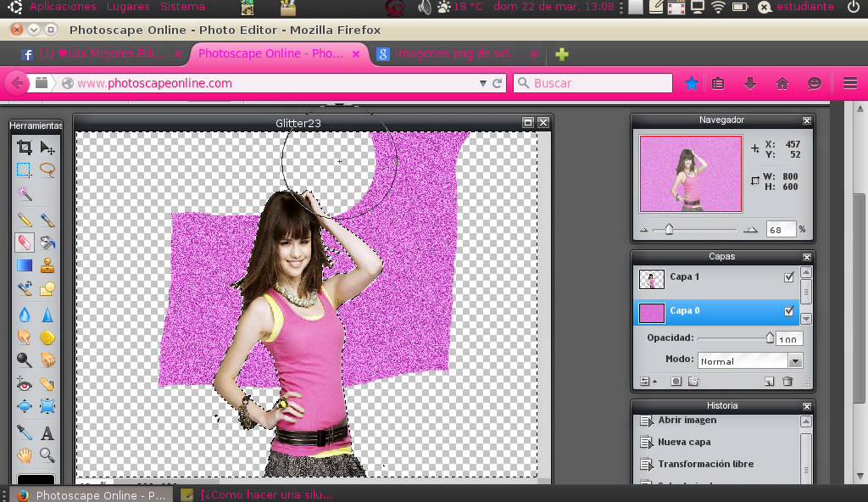Viewport: 868px width, 502px height.
Task: Open the URL bar history dropdown arrow
Action: click(483, 83)
